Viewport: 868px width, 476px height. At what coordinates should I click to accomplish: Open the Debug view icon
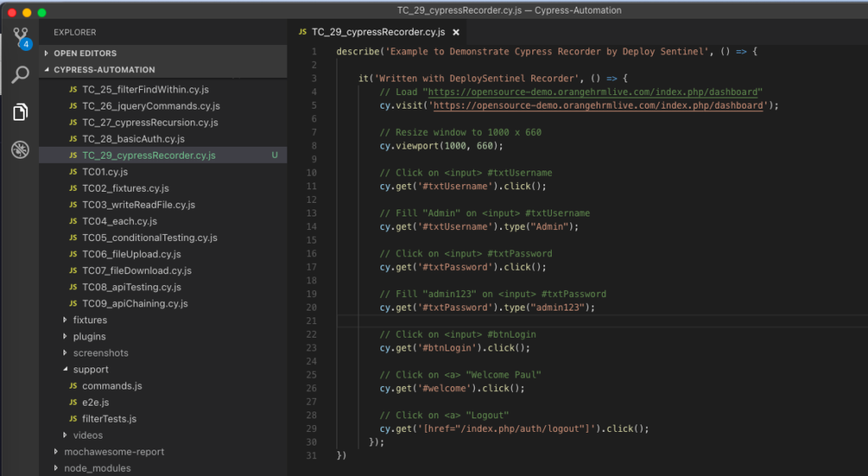coord(20,149)
